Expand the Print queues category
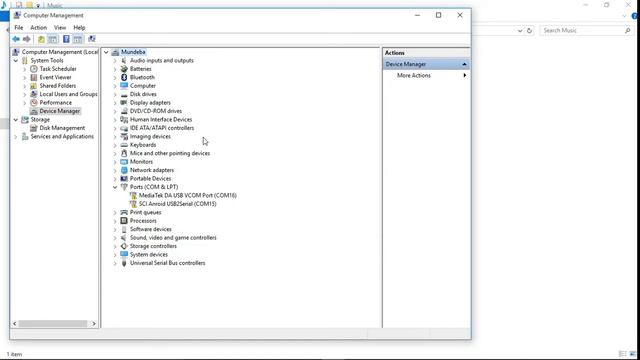The width and height of the screenshot is (640, 360). [115, 213]
